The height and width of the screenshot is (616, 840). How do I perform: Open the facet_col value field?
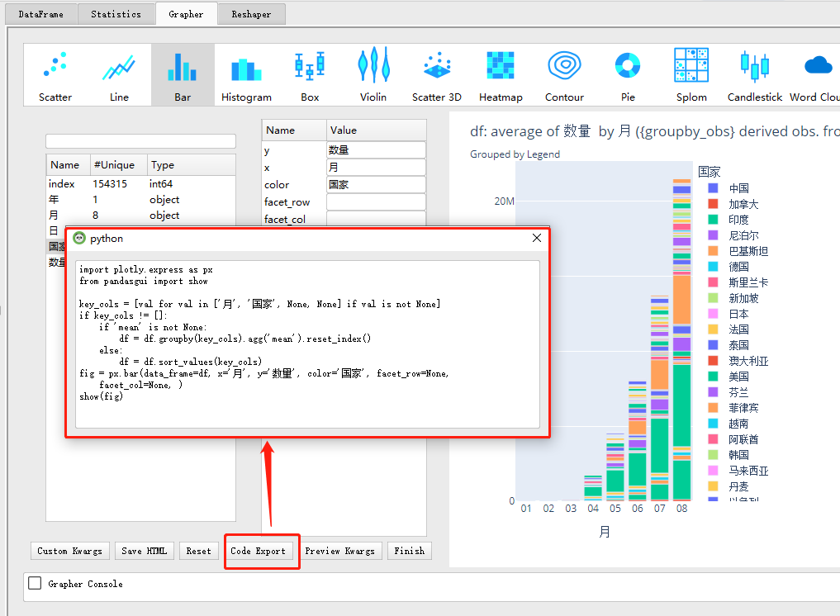(x=376, y=219)
